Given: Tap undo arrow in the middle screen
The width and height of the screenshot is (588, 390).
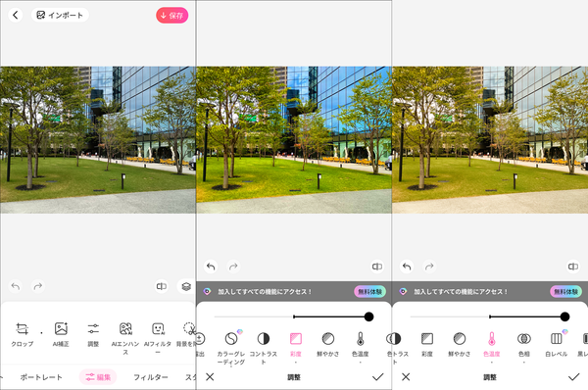Looking at the screenshot, I should [211, 267].
